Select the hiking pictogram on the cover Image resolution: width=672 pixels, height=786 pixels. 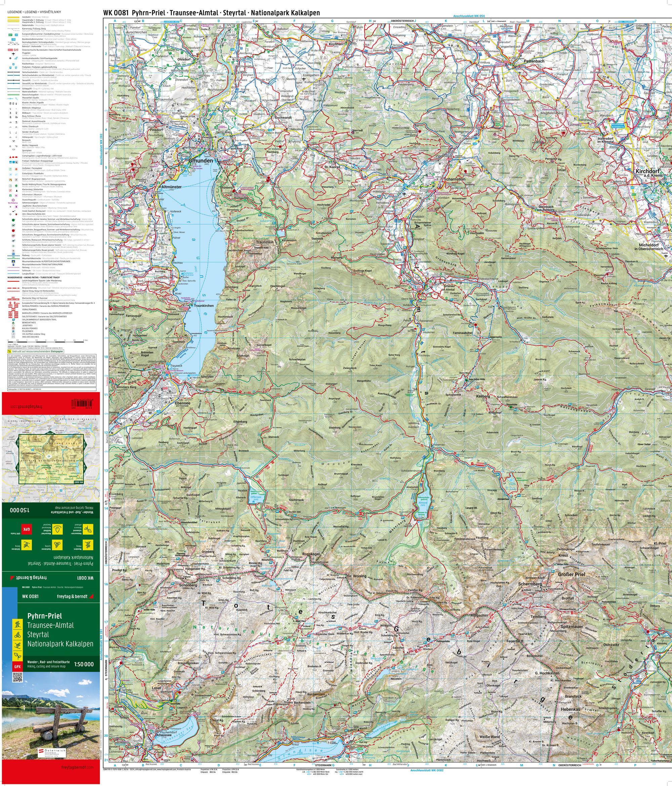(18, 624)
